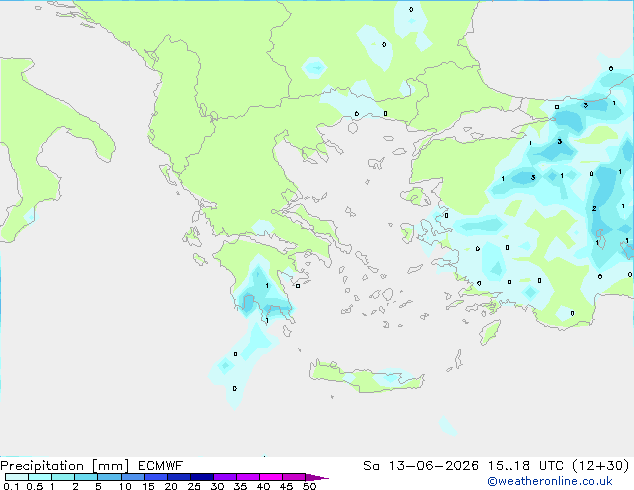Select the 0.1–0.5 mm legend swatch
Screen dimensions: 634x490
17,477
